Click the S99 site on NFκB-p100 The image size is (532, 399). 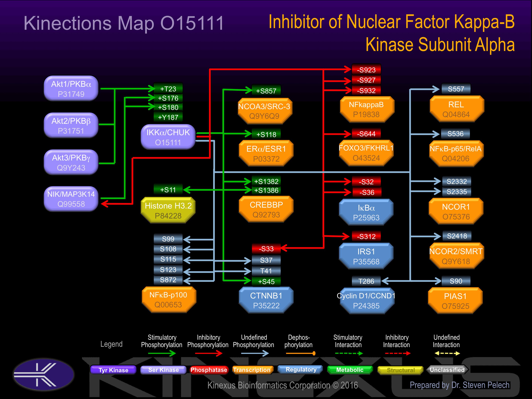[168, 239]
